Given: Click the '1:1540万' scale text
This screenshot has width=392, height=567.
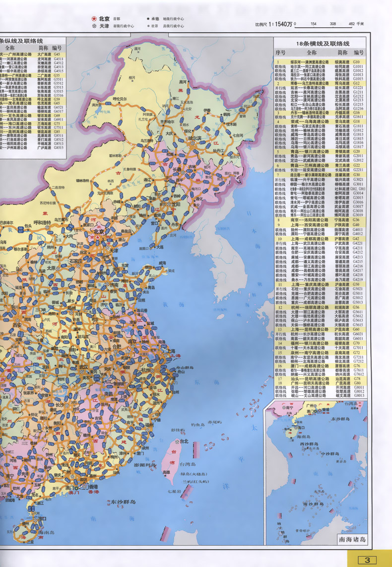Looking at the screenshot, I should 279,24.
